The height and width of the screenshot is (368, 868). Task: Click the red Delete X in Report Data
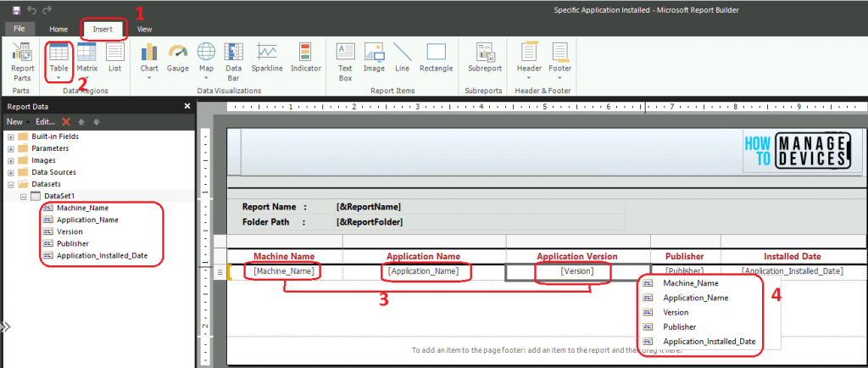(x=66, y=122)
